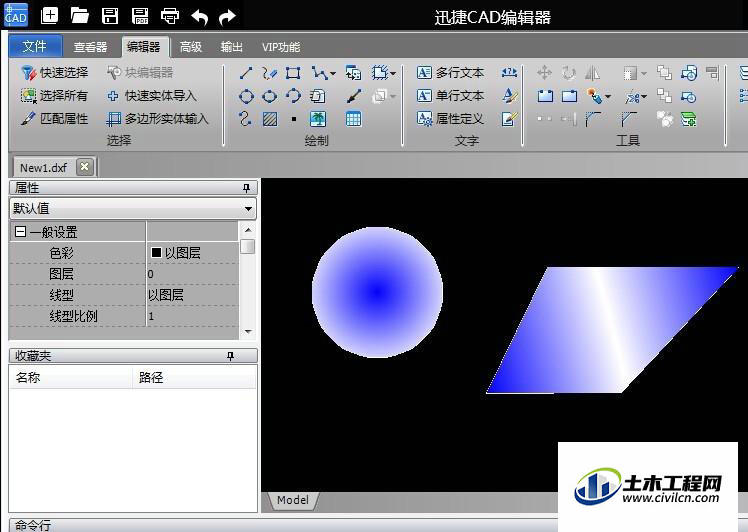Screen dimensions: 748x532
Task: Select the fillet corner tool
Action: (593, 119)
